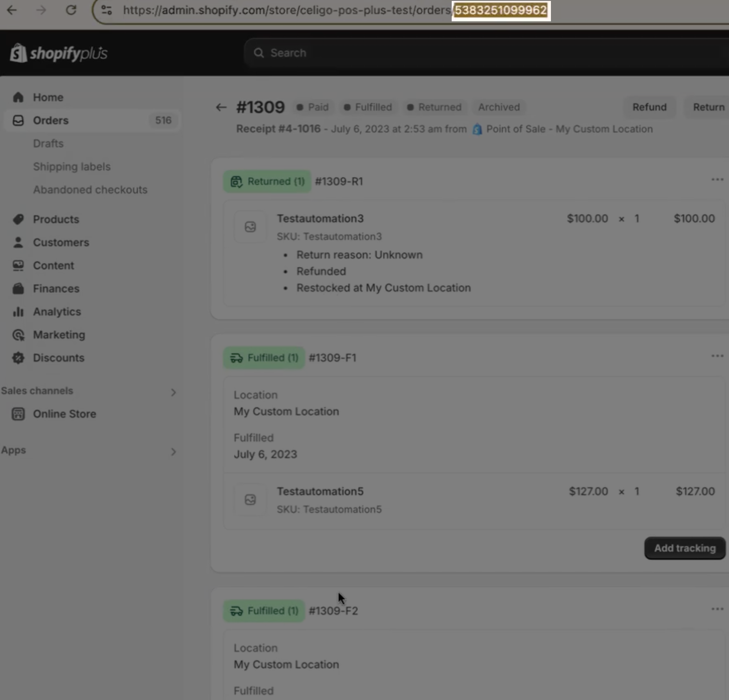This screenshot has width=729, height=700.
Task: Click Testautomation3 product thumbnail
Action: click(250, 227)
